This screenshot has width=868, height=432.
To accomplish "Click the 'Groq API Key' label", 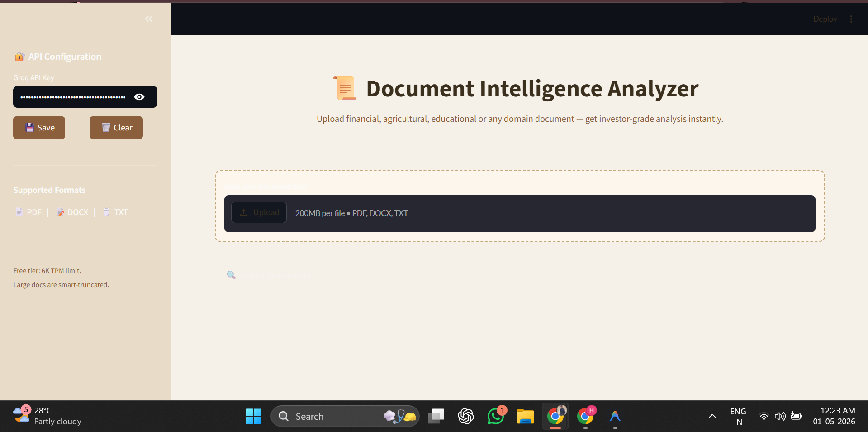I will click(x=33, y=78).
